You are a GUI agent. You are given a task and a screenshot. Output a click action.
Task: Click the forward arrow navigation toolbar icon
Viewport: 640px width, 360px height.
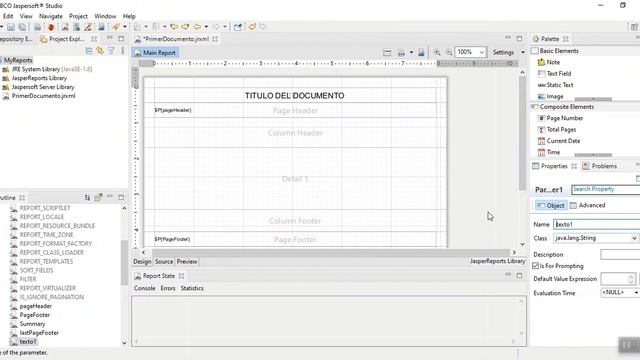point(216,27)
